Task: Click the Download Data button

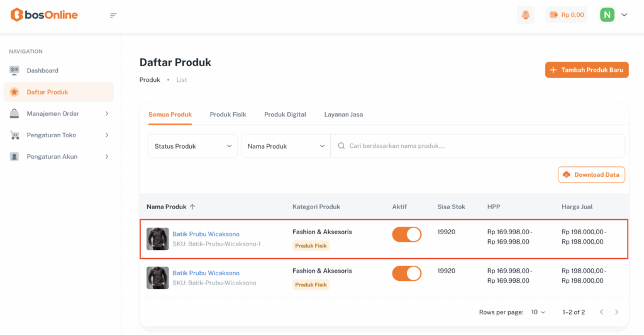Action: click(x=591, y=174)
